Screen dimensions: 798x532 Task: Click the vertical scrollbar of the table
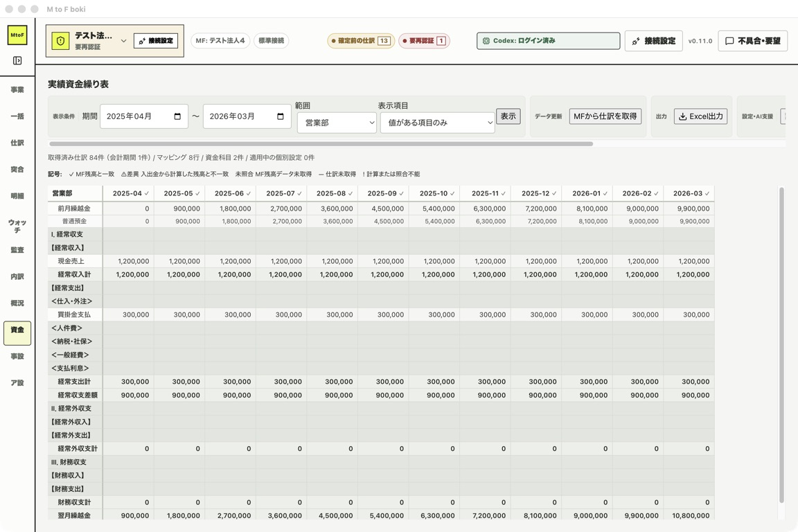781,345
